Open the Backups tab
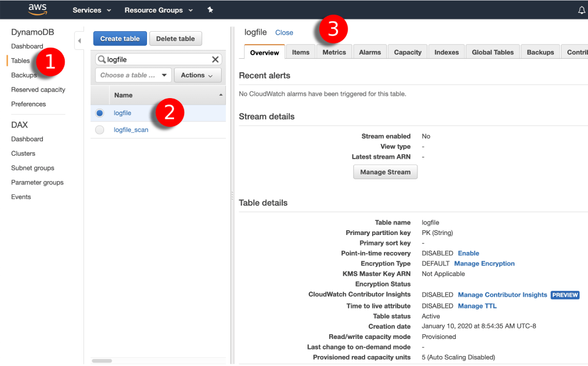This screenshot has height=366, width=588. 540,52
